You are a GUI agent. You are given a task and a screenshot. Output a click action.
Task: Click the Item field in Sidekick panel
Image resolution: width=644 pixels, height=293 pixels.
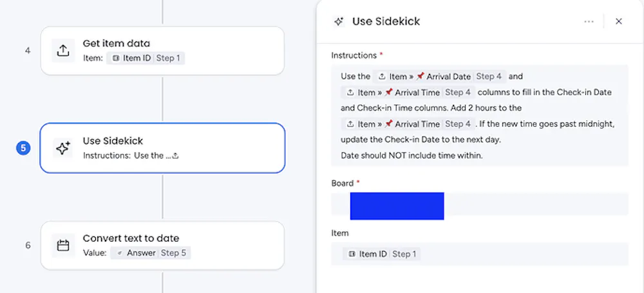[515, 254]
